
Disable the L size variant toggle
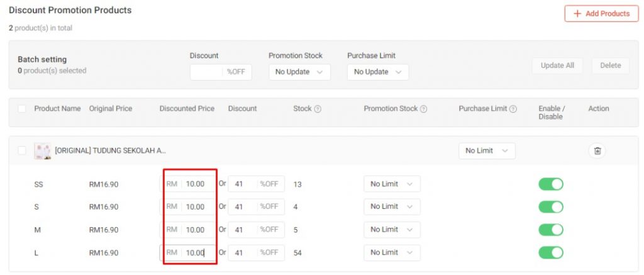coord(550,252)
